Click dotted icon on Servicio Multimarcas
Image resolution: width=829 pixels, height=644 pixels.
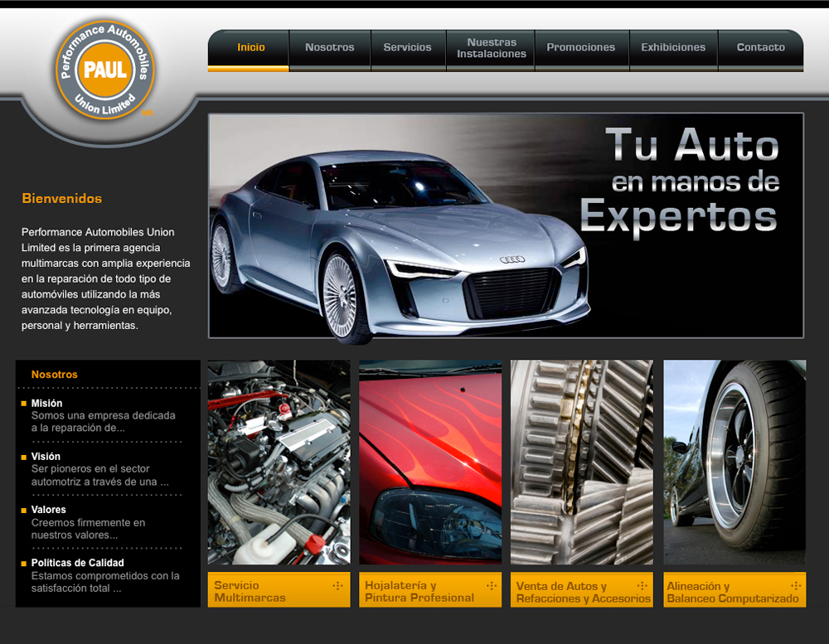point(338,585)
